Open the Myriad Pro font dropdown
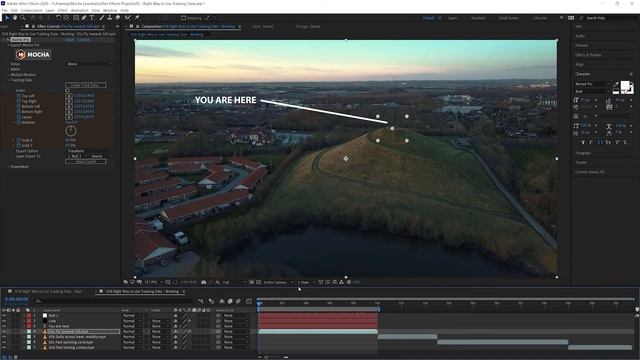Image resolution: width=640 pixels, height=360 pixels. pyautogui.click(x=592, y=84)
